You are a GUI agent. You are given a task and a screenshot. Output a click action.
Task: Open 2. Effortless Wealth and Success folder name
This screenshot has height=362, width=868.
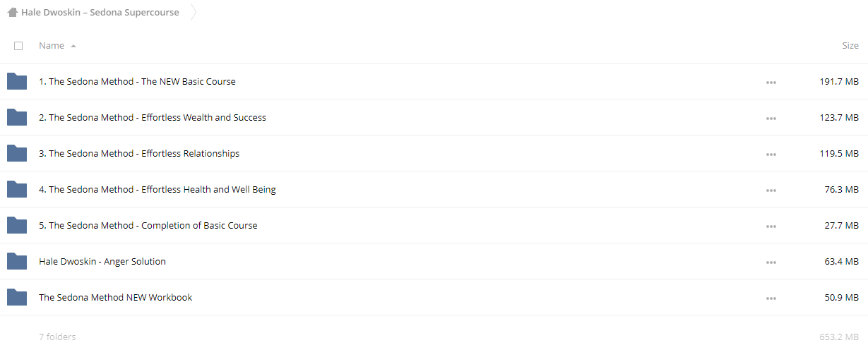(x=153, y=117)
